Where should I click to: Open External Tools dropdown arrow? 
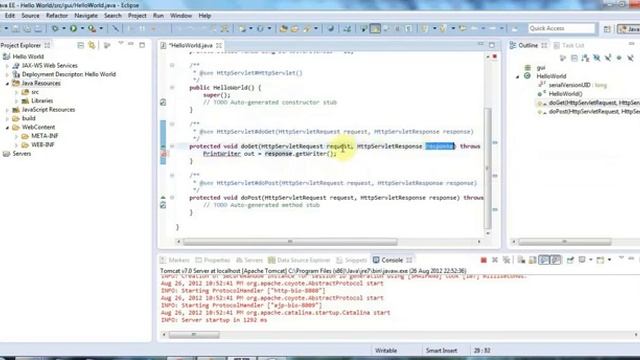click(101, 29)
